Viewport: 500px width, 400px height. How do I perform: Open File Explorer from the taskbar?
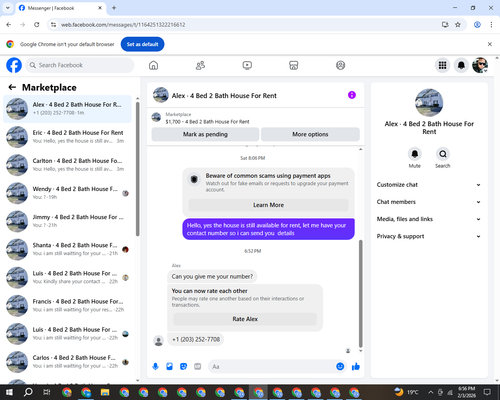click(x=105, y=392)
